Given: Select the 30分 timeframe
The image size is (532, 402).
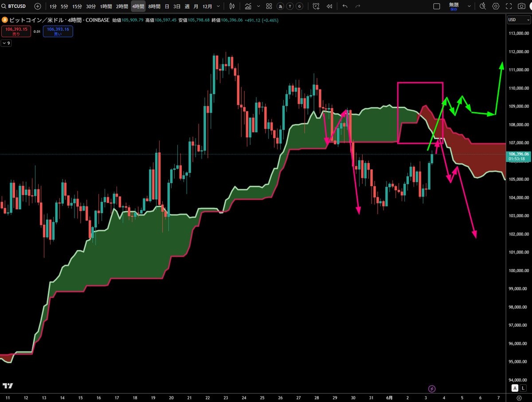Looking at the screenshot, I should pos(91,6).
